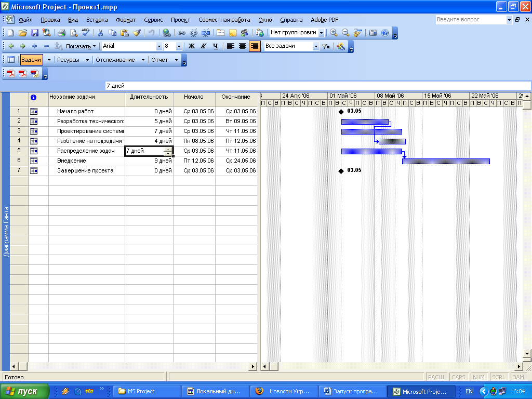
Task: Open task information dialog icon
Action: [220, 33]
